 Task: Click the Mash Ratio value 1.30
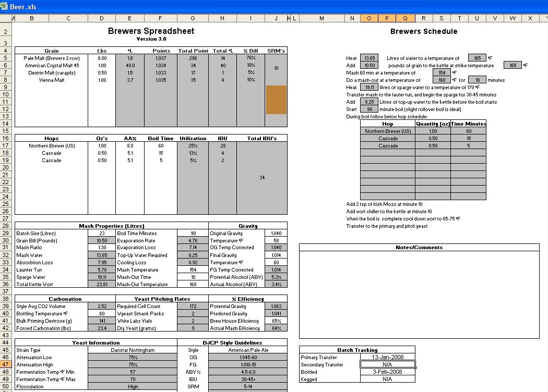tap(102, 248)
